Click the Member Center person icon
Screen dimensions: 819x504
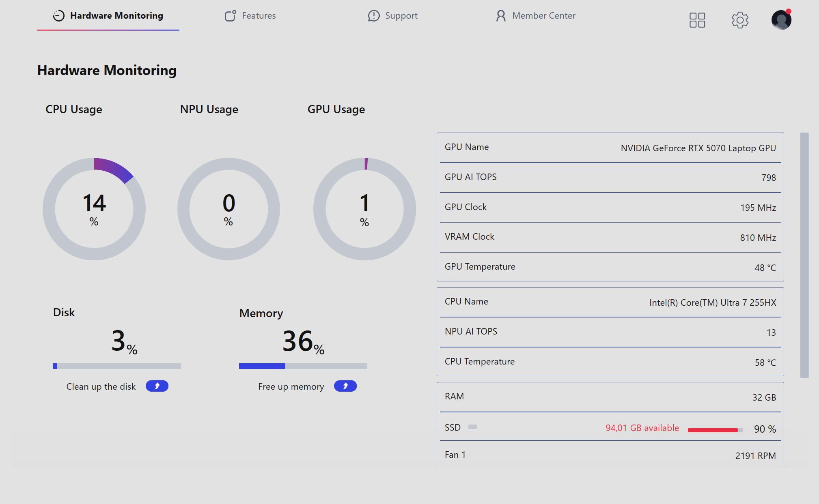pos(501,16)
